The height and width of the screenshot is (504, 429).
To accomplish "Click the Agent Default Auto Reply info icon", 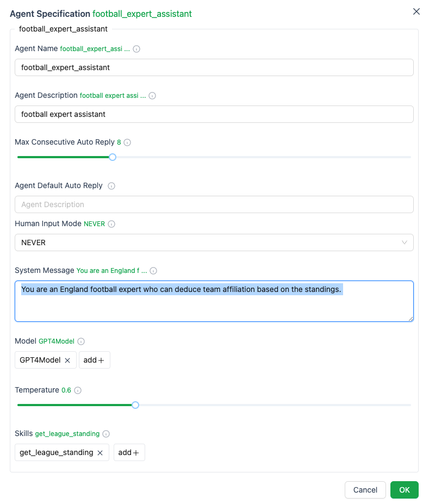I will point(111,186).
